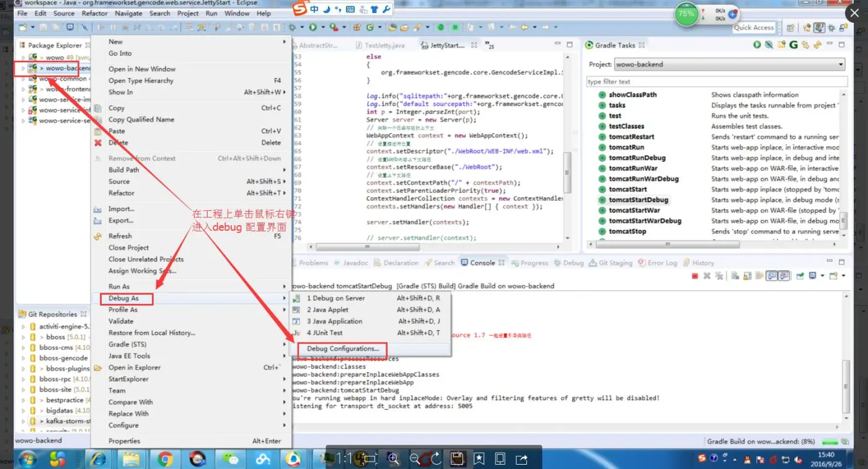The image size is (868, 469).
Task: Click the green Run button in toolbar
Action: click(313, 27)
